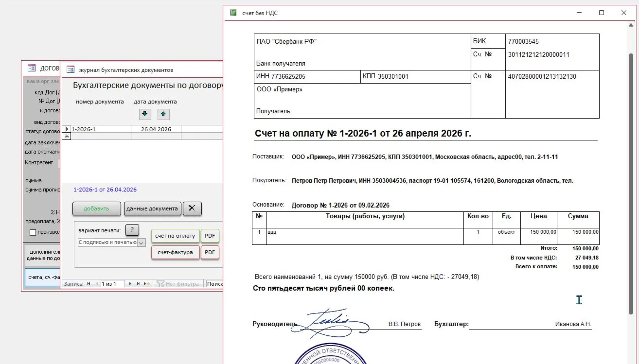Click the 'добавить' button

click(x=96, y=208)
